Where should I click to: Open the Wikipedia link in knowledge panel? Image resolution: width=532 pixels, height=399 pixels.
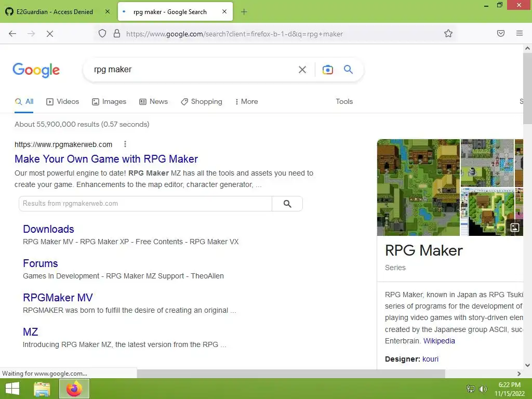(439, 341)
